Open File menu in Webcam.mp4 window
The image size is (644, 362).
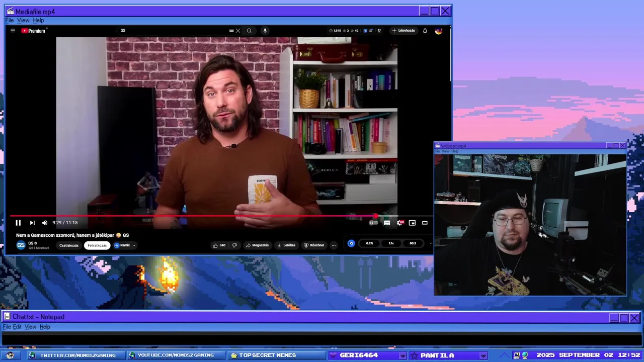(x=437, y=151)
